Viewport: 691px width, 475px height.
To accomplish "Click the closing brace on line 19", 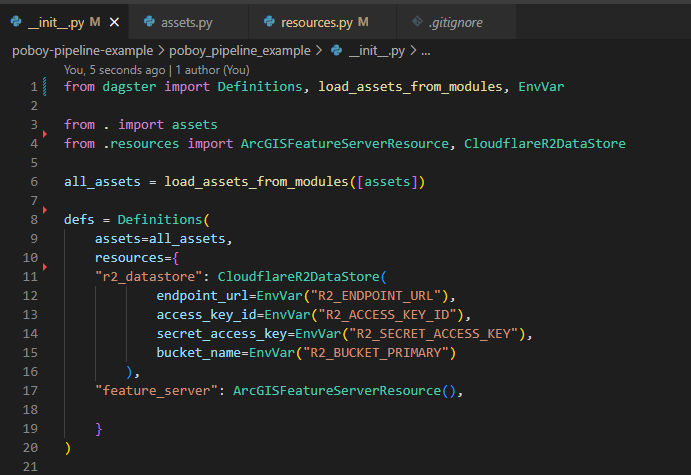I will 99,429.
